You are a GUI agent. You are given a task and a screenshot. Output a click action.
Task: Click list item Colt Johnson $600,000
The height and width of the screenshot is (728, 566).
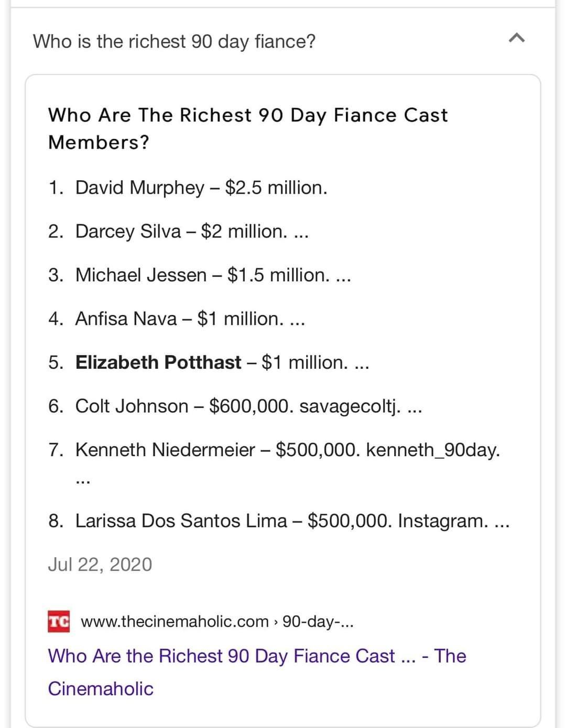click(235, 406)
